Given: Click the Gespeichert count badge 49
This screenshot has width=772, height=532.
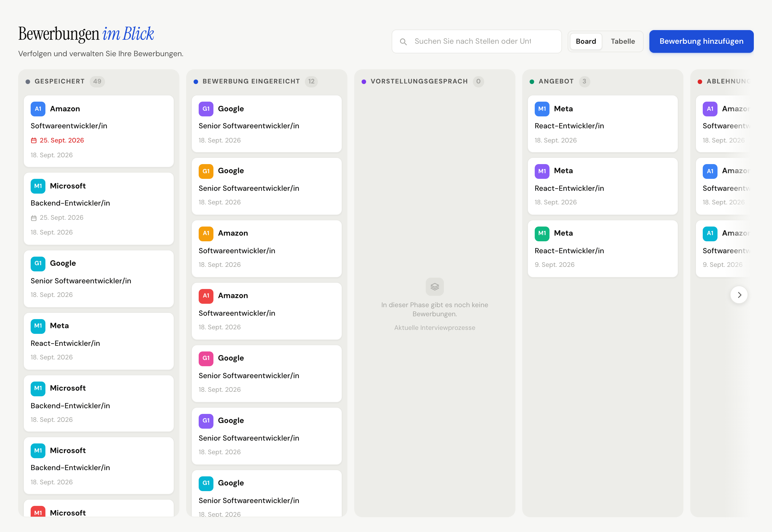Looking at the screenshot, I should coord(97,81).
